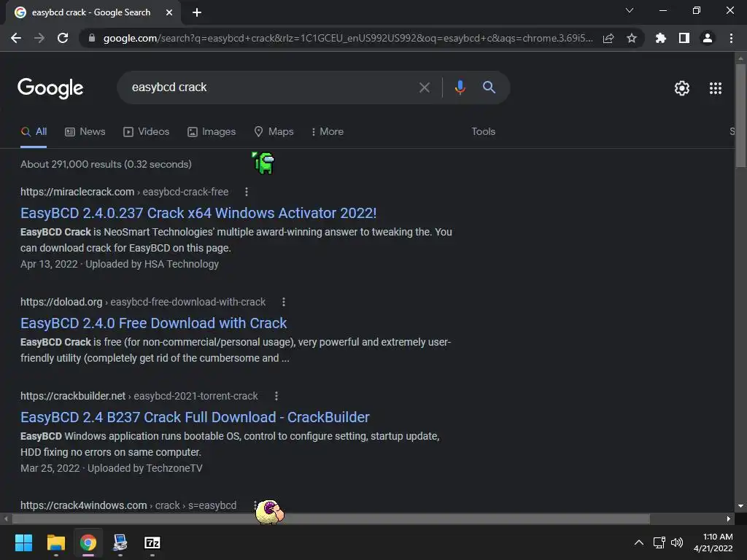Click the forward navigation arrow
The image size is (747, 560).
coord(39,38)
